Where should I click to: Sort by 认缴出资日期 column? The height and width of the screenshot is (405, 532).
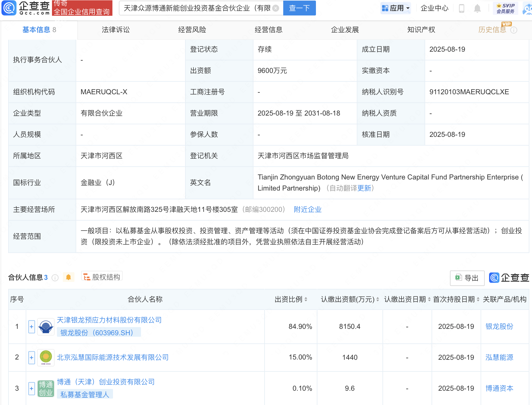tap(429, 299)
